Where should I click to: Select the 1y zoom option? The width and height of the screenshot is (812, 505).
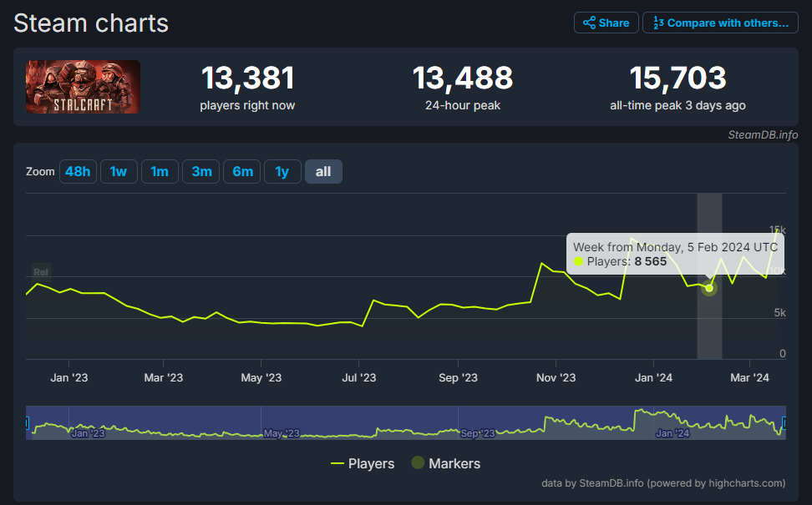click(282, 172)
